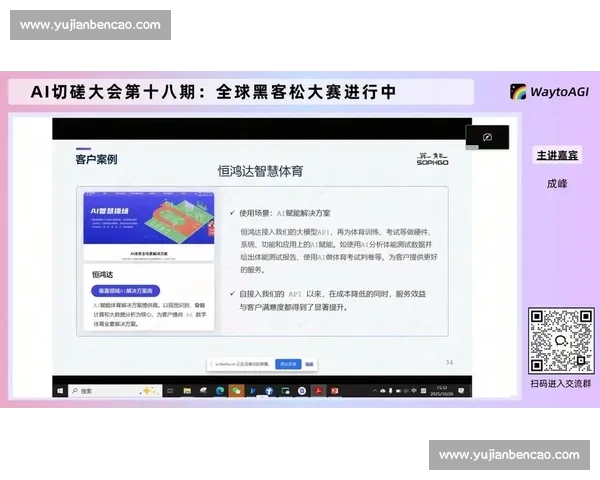
Task: Click the blue stop sharing button
Action: (288, 364)
